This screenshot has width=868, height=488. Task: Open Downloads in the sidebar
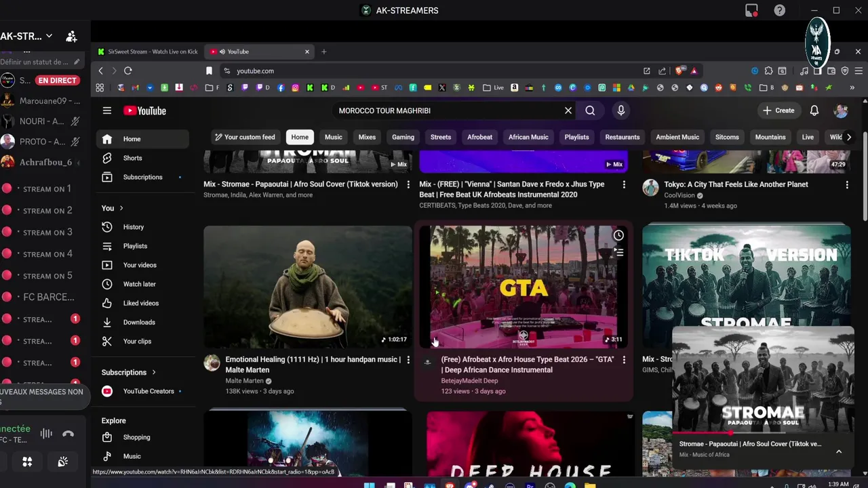point(142,322)
